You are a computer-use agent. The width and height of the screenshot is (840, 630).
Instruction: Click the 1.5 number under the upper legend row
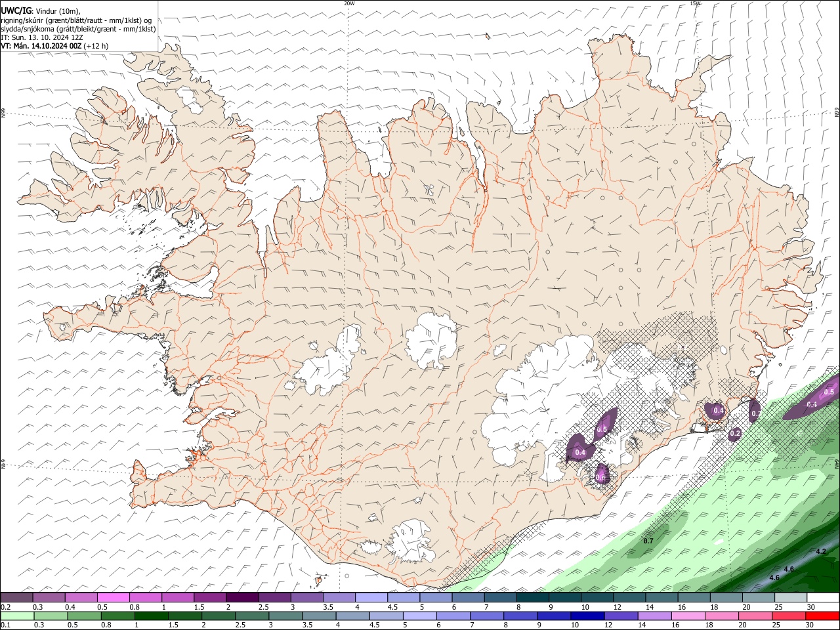click(199, 607)
